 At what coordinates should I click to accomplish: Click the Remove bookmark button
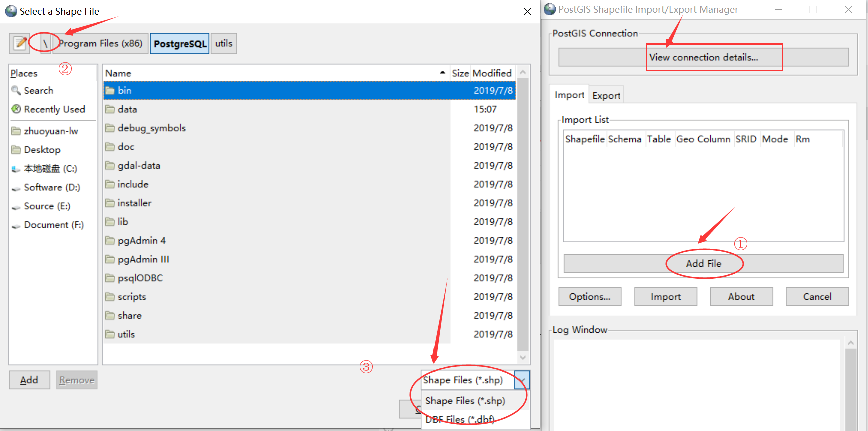(x=77, y=380)
